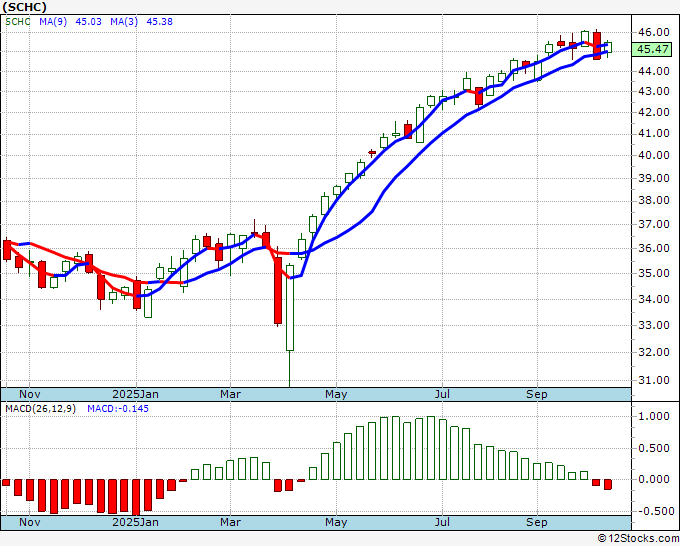Image resolution: width=680 pixels, height=546 pixels.
Task: Select the MA(9) value 45.03
Action: (88, 21)
